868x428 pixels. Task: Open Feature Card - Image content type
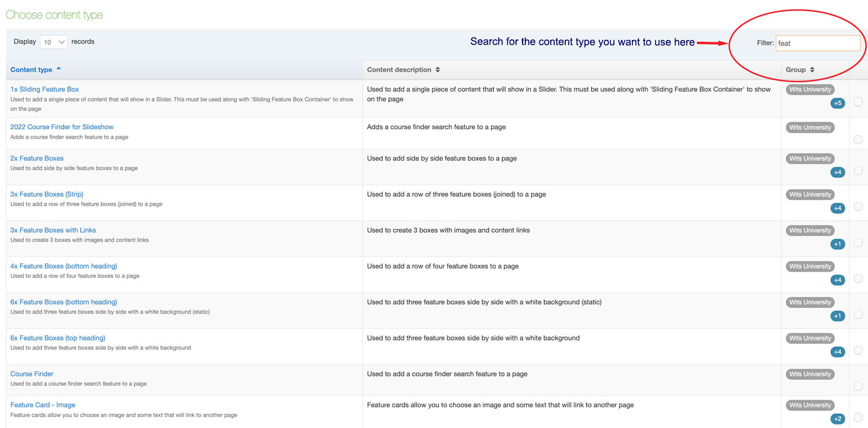pos(43,405)
